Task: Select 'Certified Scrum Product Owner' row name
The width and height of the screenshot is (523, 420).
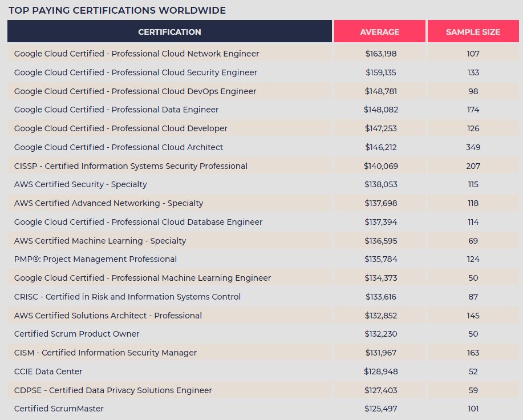Action: [x=77, y=334]
